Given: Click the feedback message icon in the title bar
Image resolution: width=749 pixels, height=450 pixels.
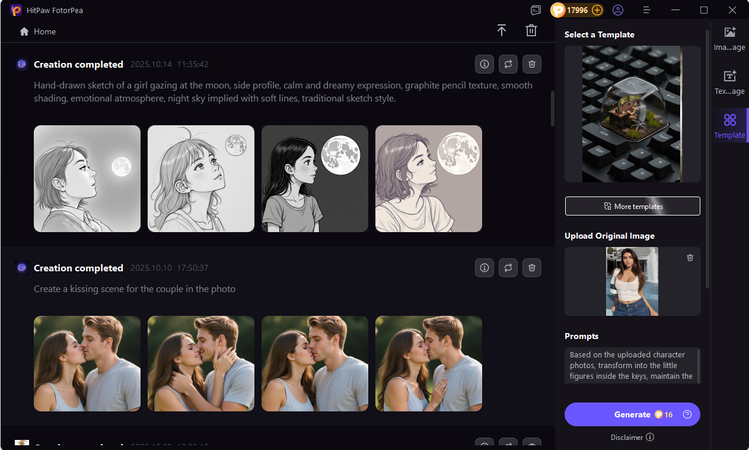Looking at the screenshot, I should pos(536,10).
